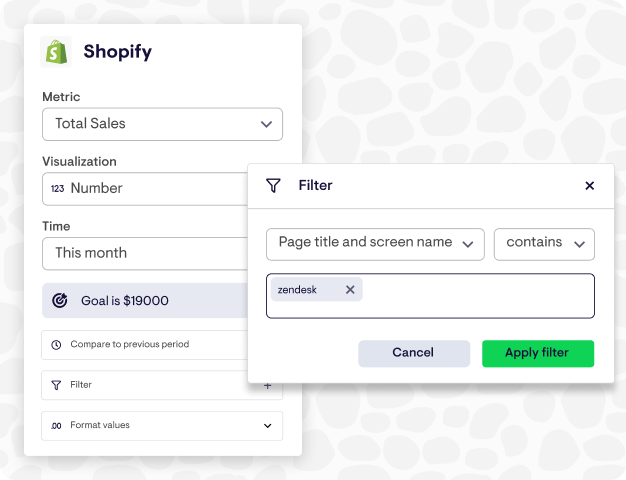The image size is (626, 480).
Task: Select the Goal is $19000 row
Action: (x=145, y=301)
